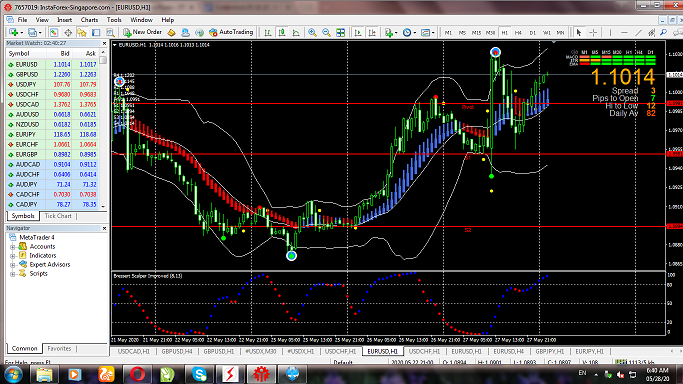
Task: Open the Charts menu
Action: pos(89,20)
